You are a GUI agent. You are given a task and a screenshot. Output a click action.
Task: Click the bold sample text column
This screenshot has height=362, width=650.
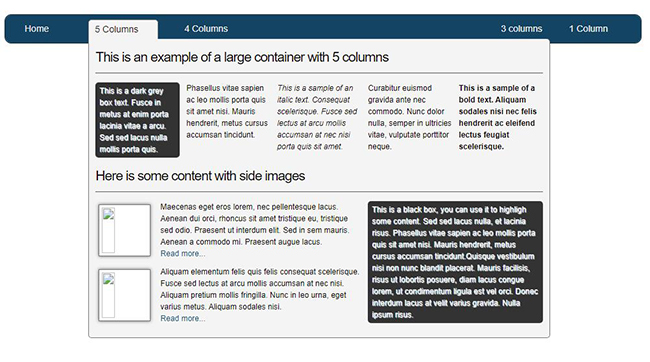point(497,117)
